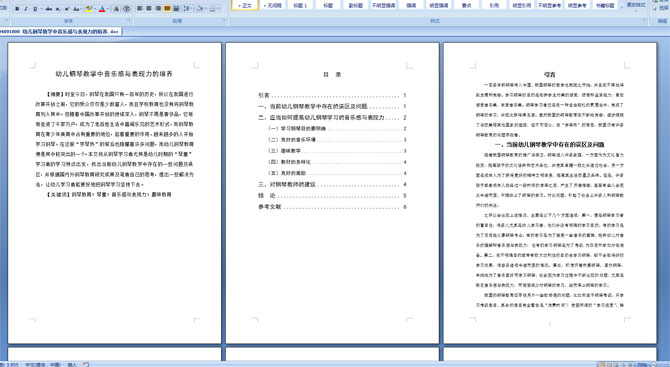
Task: Select the center alignment icon
Action: point(149,9)
